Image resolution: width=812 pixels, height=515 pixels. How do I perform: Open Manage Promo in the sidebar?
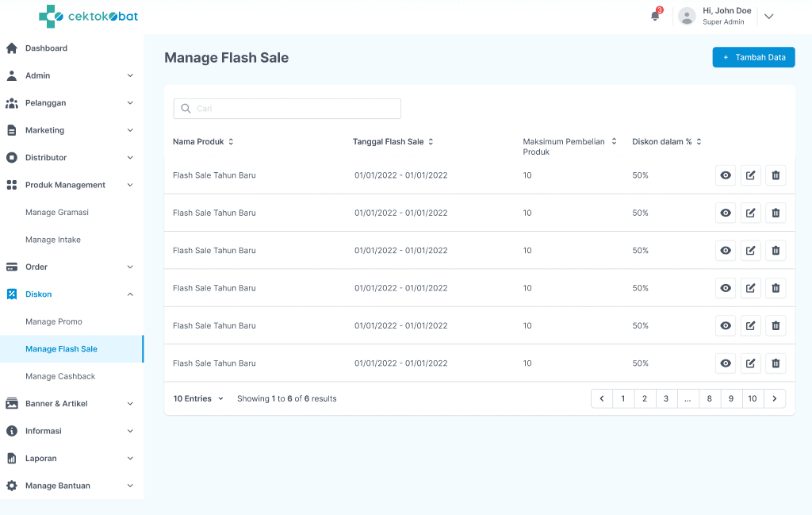pos(54,321)
